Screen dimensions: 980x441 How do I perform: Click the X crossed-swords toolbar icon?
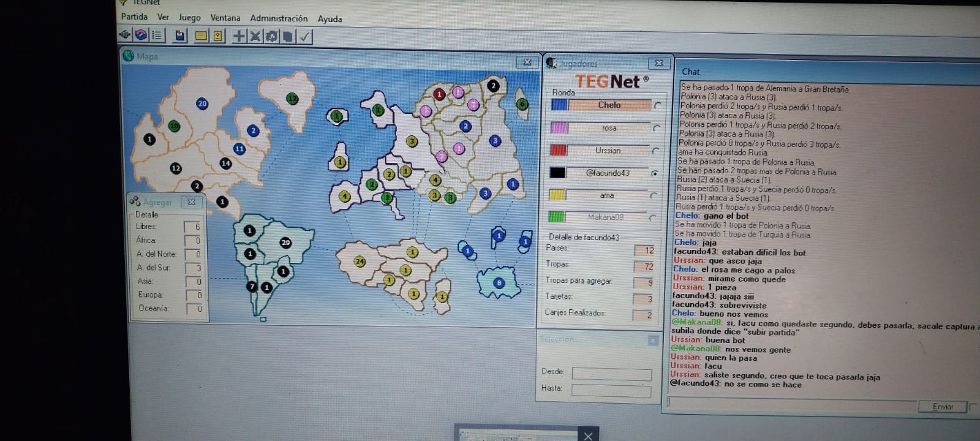tap(255, 36)
